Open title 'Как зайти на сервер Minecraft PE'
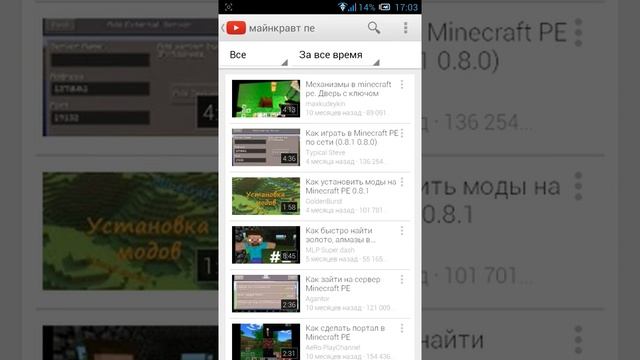 [x=343, y=284]
